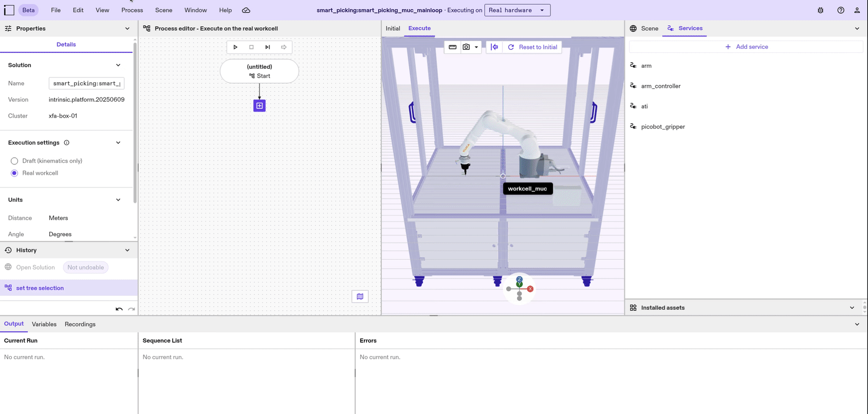Click the Beta badge button
The image size is (868, 414).
[29, 10]
